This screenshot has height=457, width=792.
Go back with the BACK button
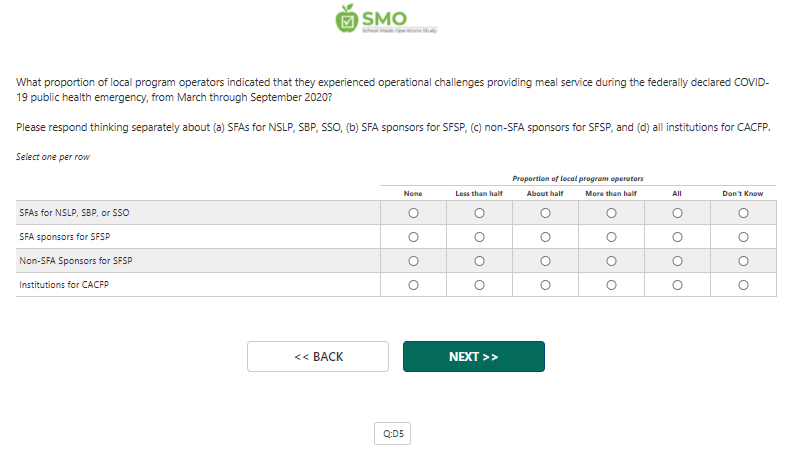318,357
